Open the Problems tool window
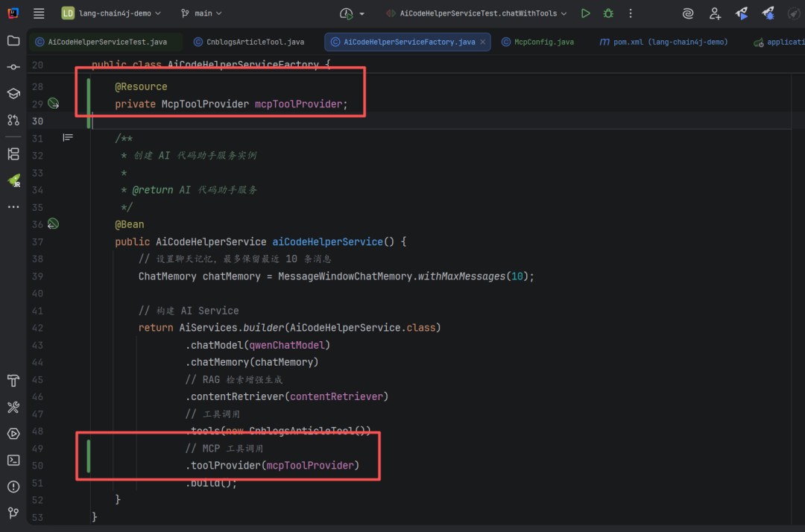Screen dimensions: 805x532 click(13, 487)
